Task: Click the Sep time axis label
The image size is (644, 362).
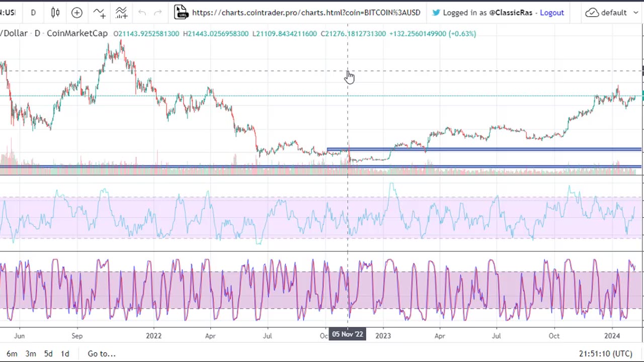Action: [76, 335]
